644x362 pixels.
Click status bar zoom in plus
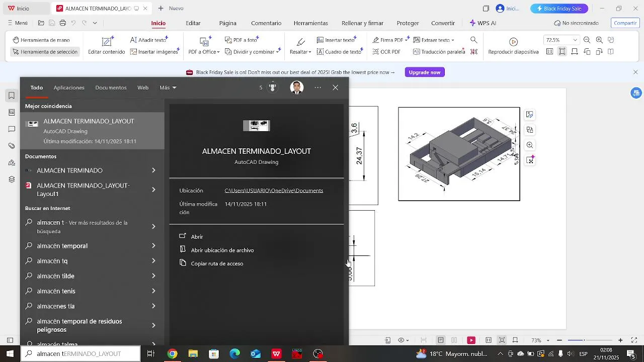(x=620, y=340)
